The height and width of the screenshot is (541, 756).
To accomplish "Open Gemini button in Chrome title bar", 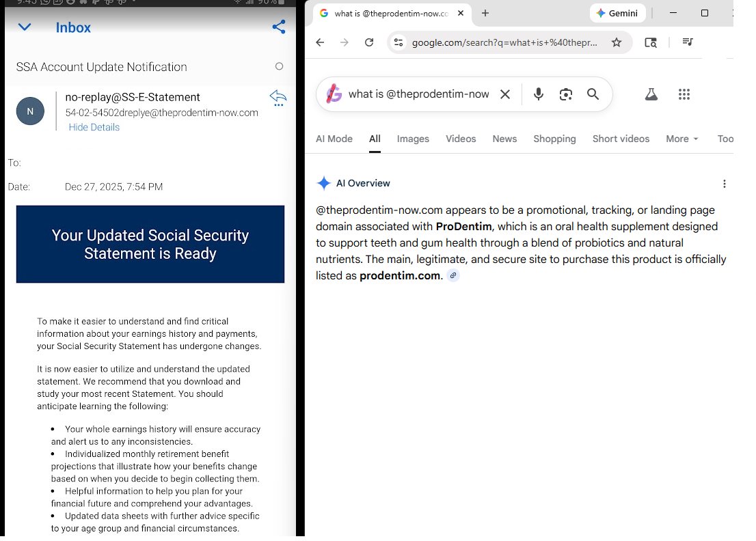I will (x=618, y=14).
